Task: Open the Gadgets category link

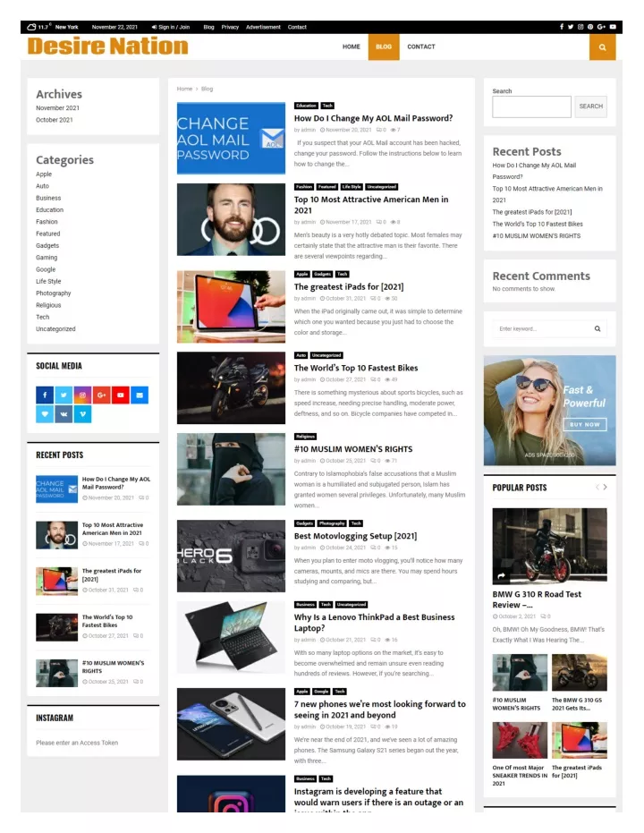Action: 47,245
